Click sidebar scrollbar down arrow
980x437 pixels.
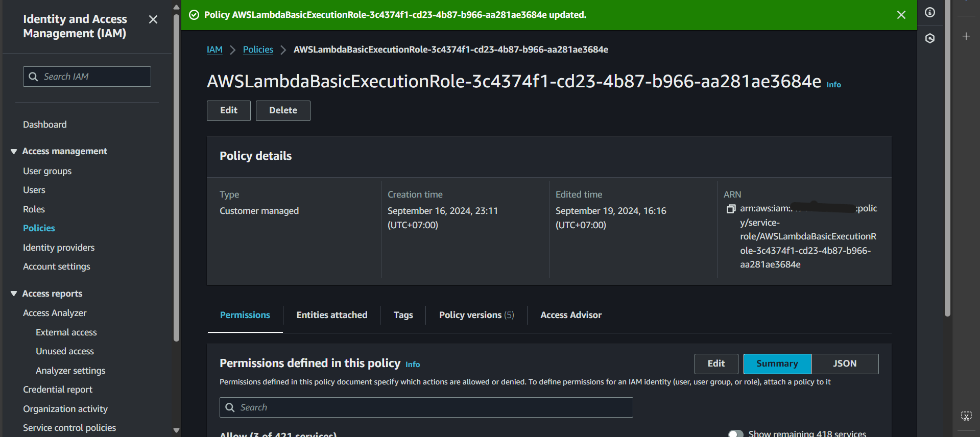(176, 430)
